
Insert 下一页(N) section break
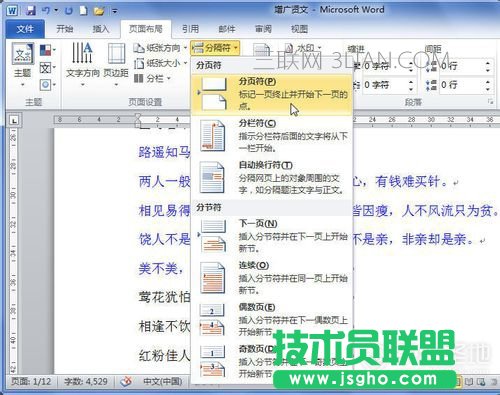point(272,236)
